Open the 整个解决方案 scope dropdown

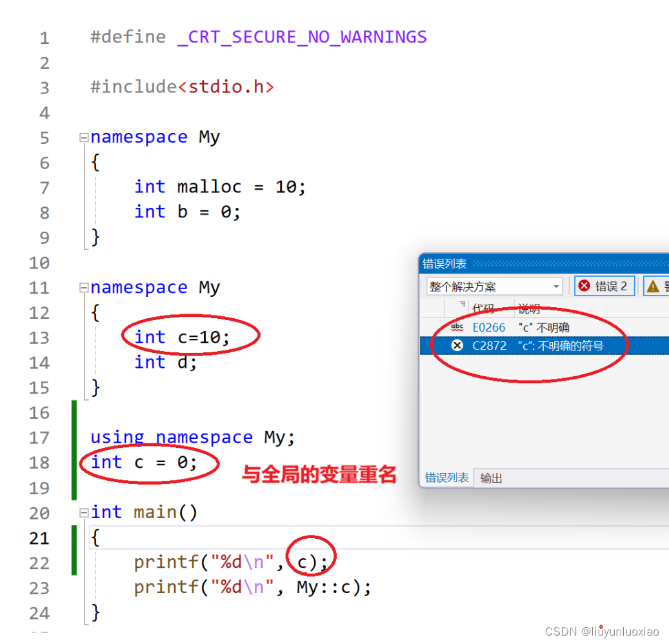tap(495, 287)
